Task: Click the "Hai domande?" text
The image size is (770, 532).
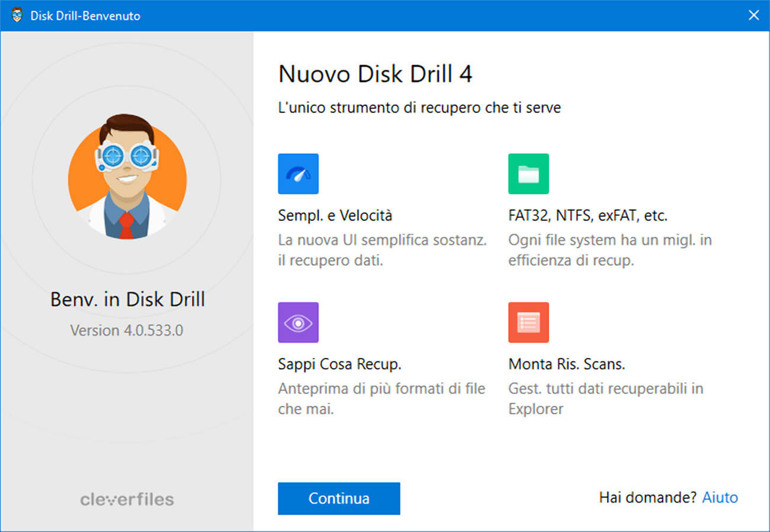Action: [x=648, y=497]
